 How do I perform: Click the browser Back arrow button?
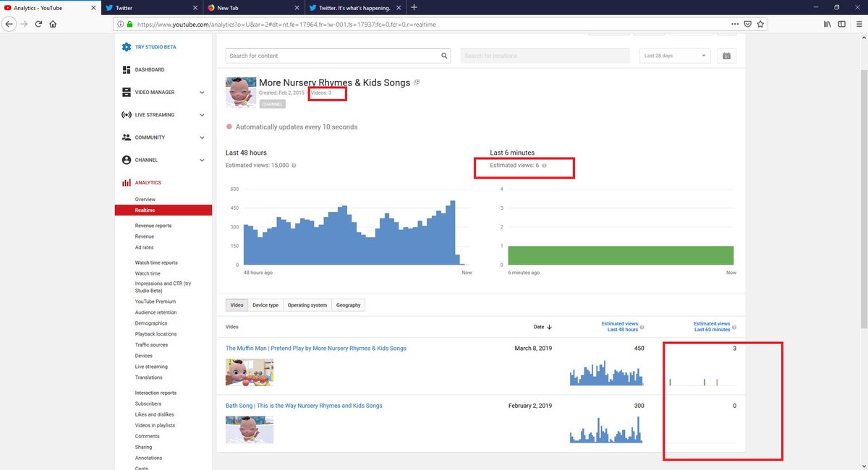click(9, 24)
